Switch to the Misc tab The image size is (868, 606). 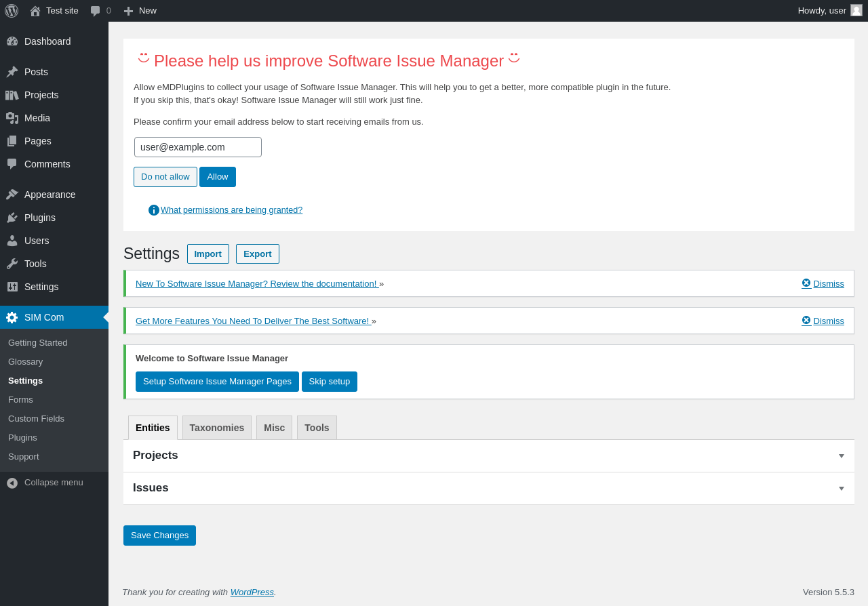click(x=274, y=428)
